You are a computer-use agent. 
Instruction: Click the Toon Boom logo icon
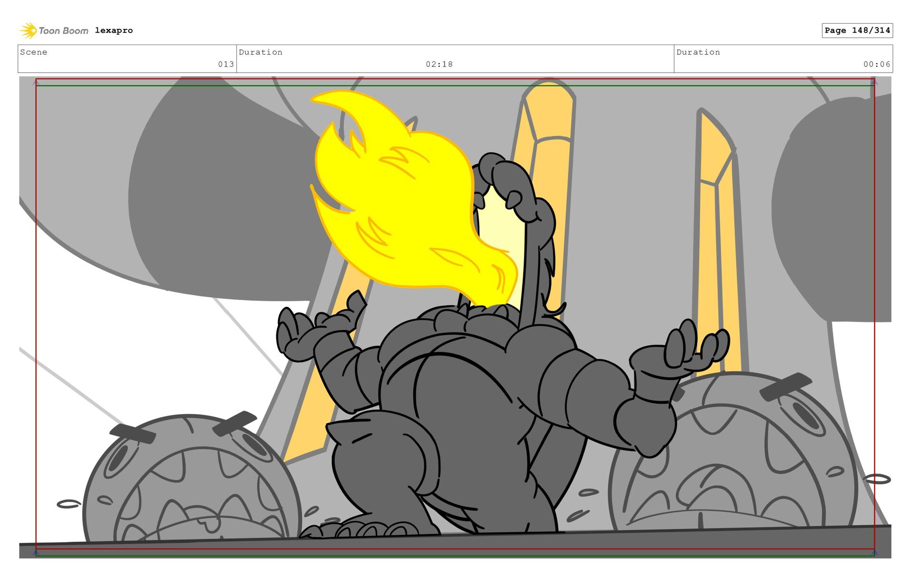coord(28,30)
